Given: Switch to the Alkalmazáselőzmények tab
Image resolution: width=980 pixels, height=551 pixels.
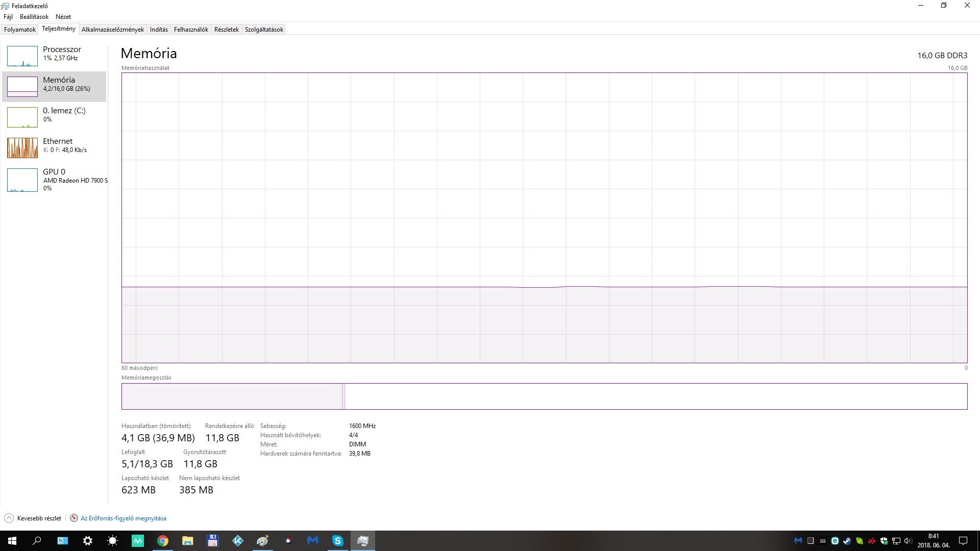Looking at the screenshot, I should coord(112,30).
